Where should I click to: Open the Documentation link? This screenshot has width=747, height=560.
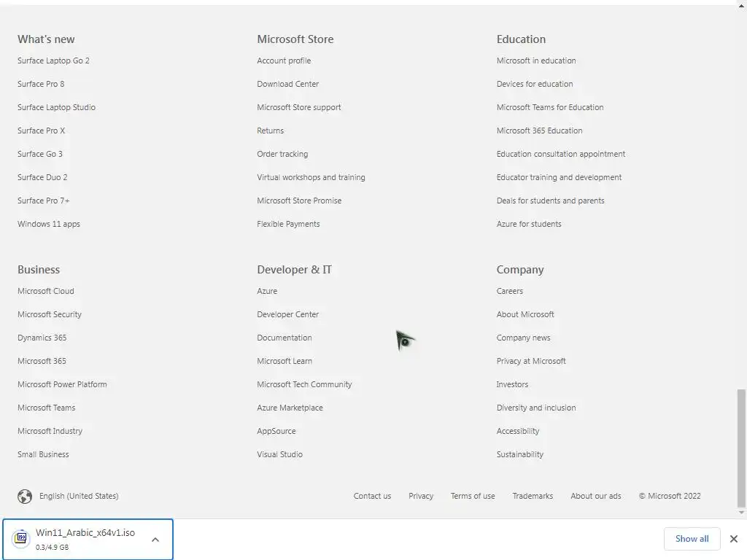point(285,338)
